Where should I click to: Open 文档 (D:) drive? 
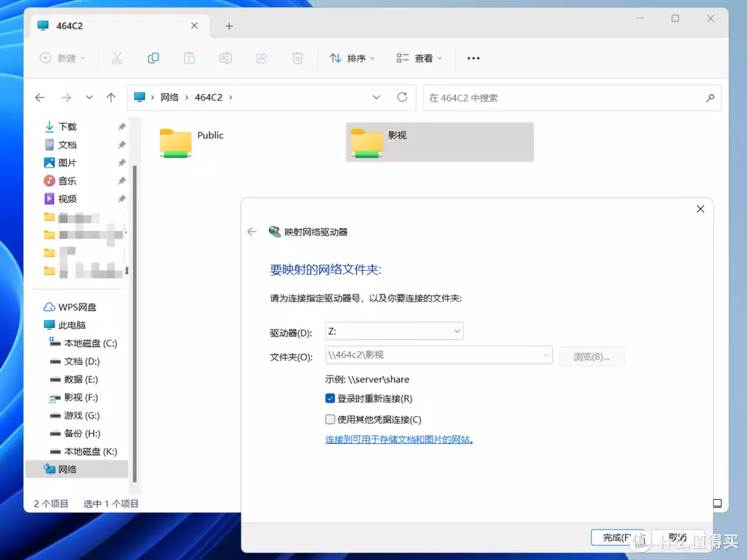[82, 362]
